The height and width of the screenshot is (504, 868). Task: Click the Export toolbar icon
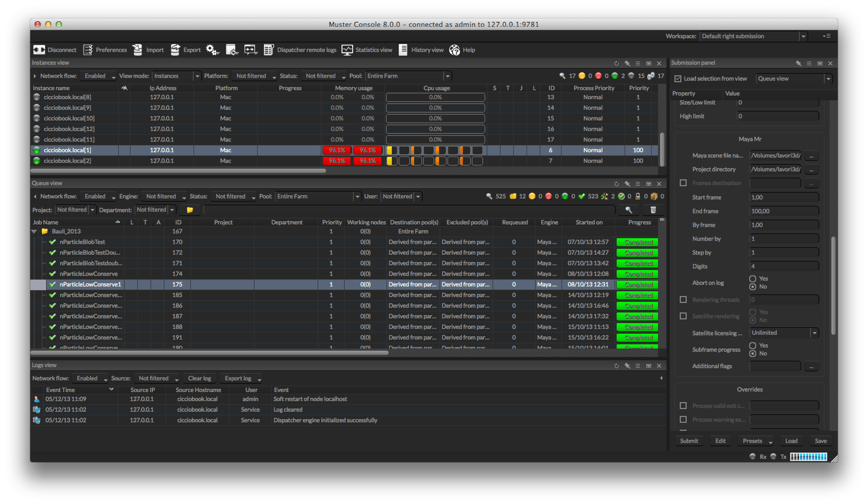pos(175,50)
